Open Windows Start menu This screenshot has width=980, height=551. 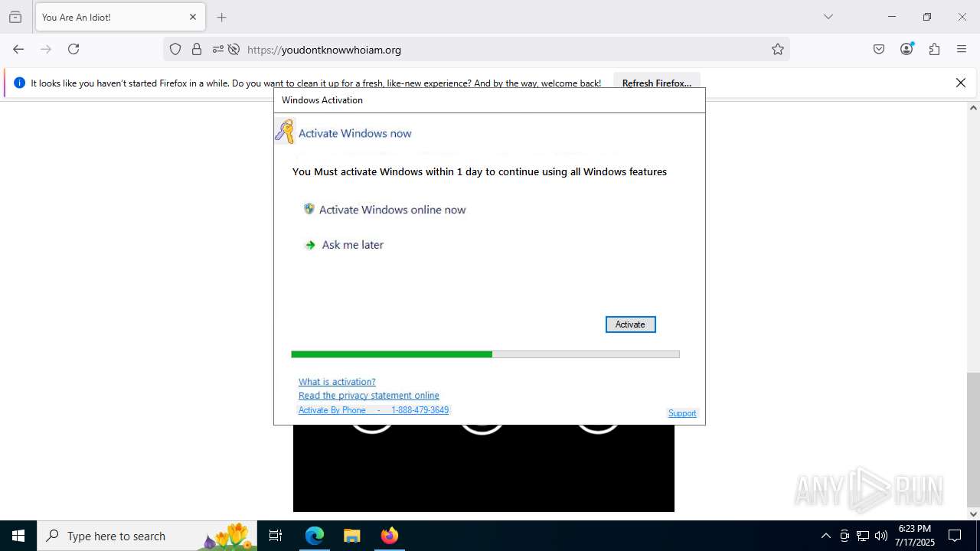pos(18,536)
